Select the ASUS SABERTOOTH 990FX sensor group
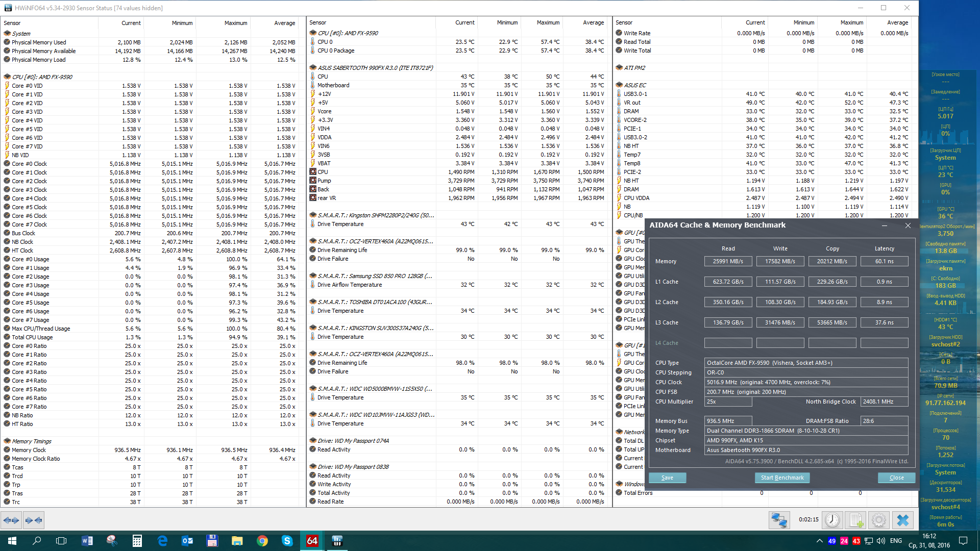This screenshot has height=551, width=980. point(375,68)
